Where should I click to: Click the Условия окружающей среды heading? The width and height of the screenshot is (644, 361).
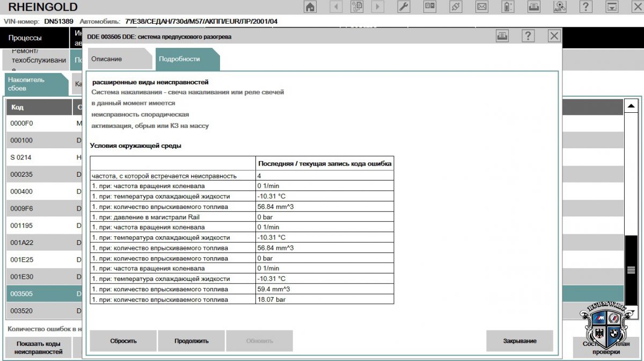pyautogui.click(x=135, y=146)
